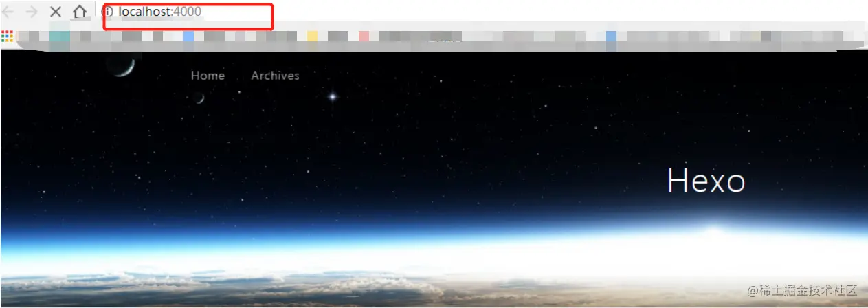Open the Archives menu link
This screenshot has width=868, height=308.
[x=275, y=76]
